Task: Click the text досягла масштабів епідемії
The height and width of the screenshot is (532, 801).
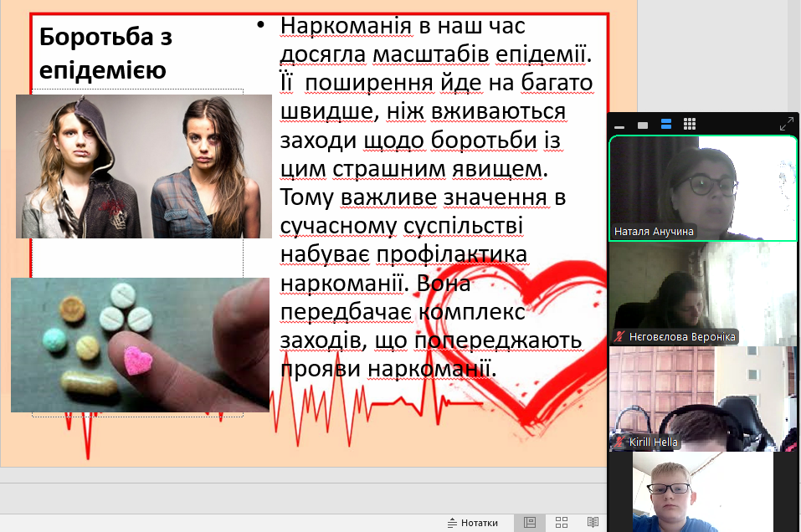Action: (436, 54)
